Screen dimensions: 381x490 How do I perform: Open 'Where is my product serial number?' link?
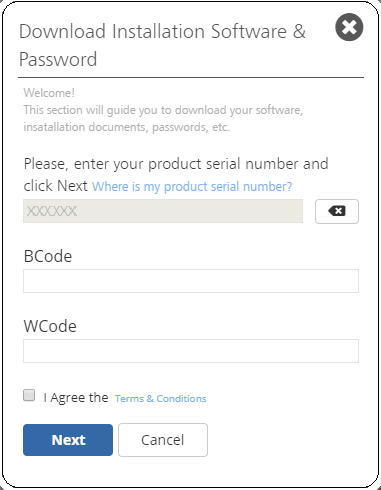coord(192,186)
